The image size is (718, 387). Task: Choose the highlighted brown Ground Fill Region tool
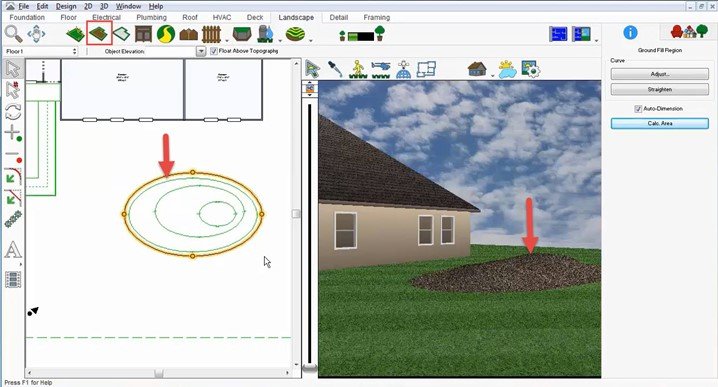99,33
